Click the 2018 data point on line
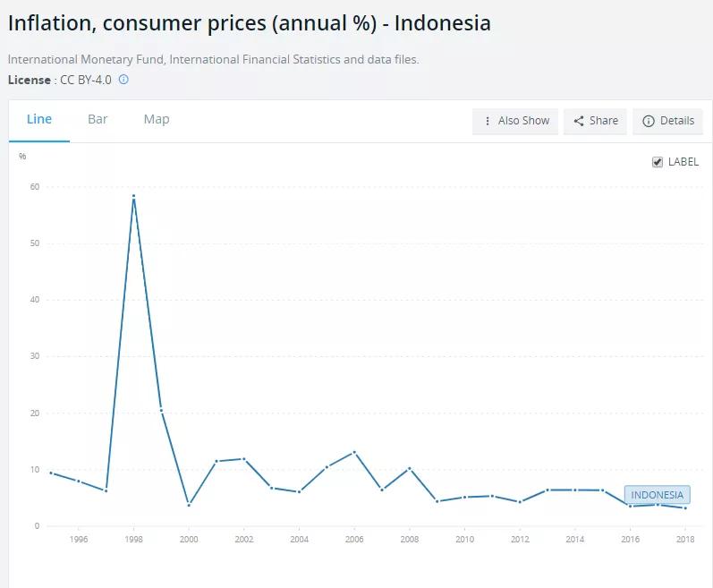This screenshot has width=713, height=588. 685,507
